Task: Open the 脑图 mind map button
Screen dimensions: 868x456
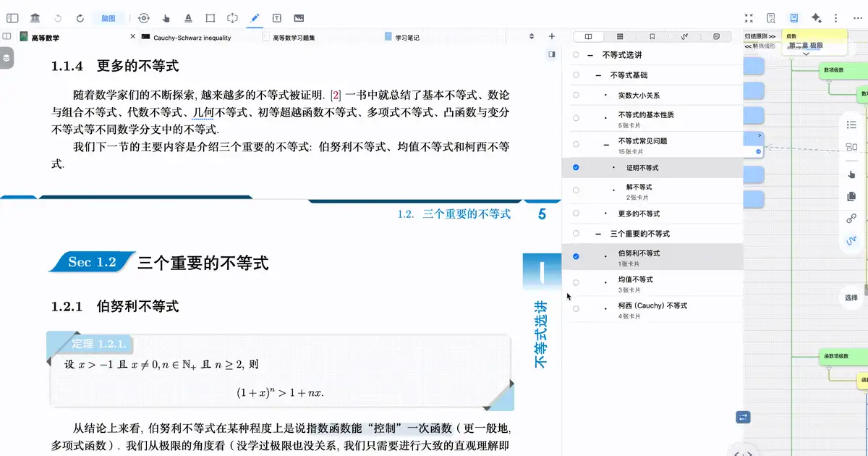Action: point(109,18)
